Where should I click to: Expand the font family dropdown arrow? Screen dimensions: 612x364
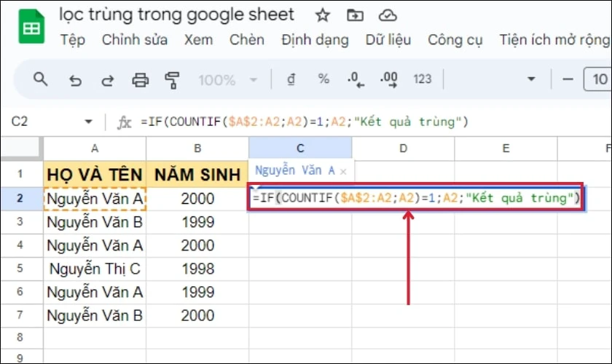tap(531, 79)
